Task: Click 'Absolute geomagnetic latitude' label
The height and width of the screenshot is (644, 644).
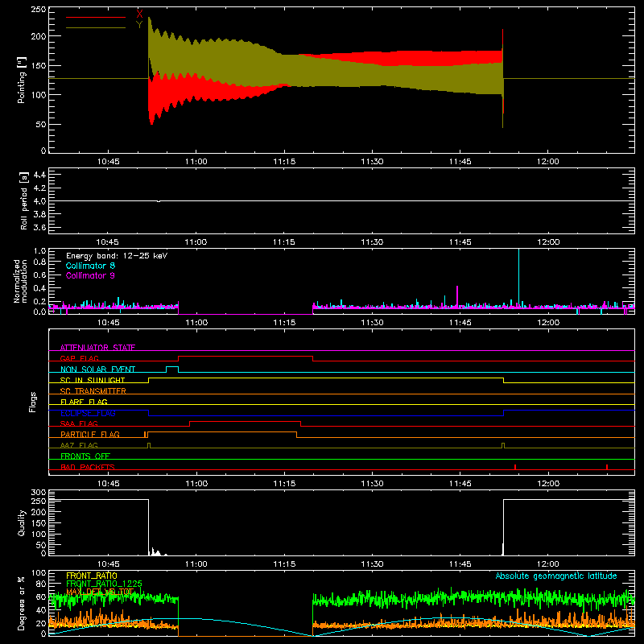Action: tap(556, 576)
